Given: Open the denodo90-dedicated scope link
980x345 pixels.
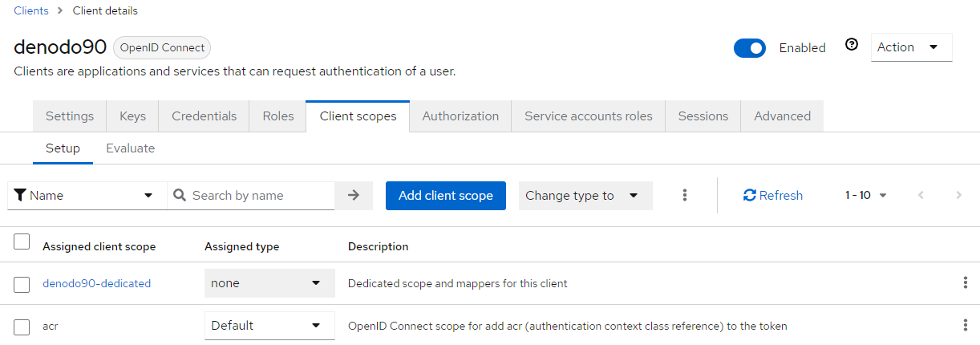Looking at the screenshot, I should point(96,283).
